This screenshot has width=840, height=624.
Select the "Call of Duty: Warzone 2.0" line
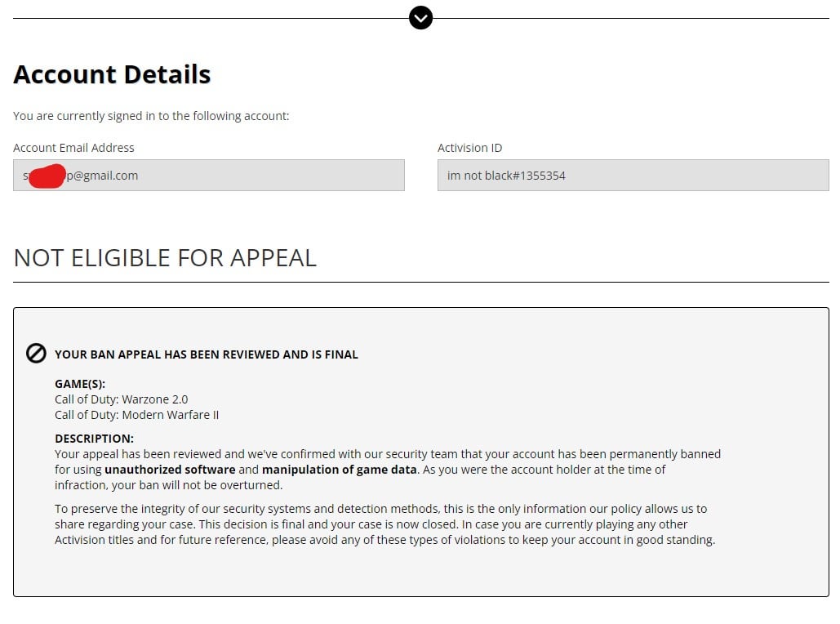[x=121, y=399]
